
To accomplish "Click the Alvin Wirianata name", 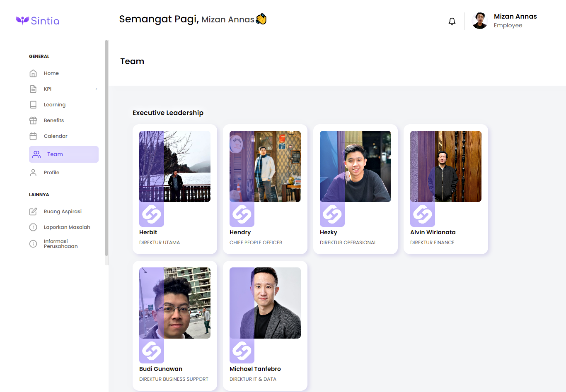I will coord(433,232).
